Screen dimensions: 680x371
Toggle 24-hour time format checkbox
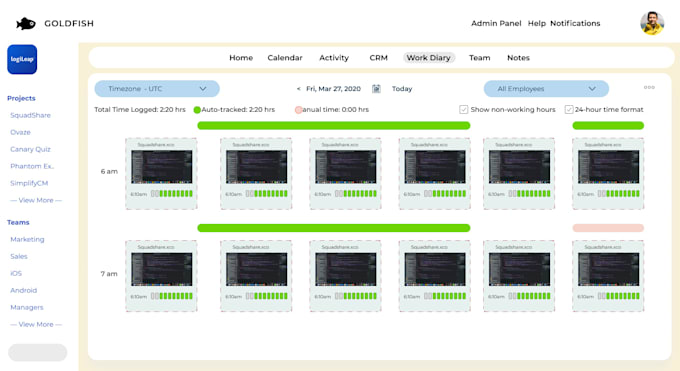pyautogui.click(x=569, y=109)
